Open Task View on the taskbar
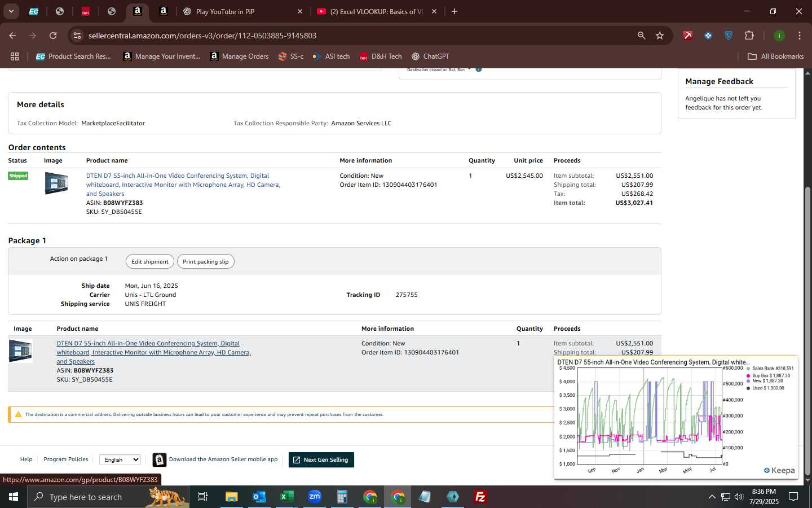The height and width of the screenshot is (508, 812). [203, 497]
